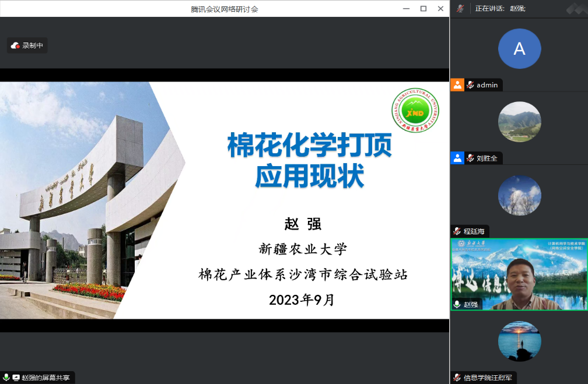The height and width of the screenshot is (384, 588).
Task: Select 信息学院汪烈军's sunset avatar
Action: tap(519, 341)
